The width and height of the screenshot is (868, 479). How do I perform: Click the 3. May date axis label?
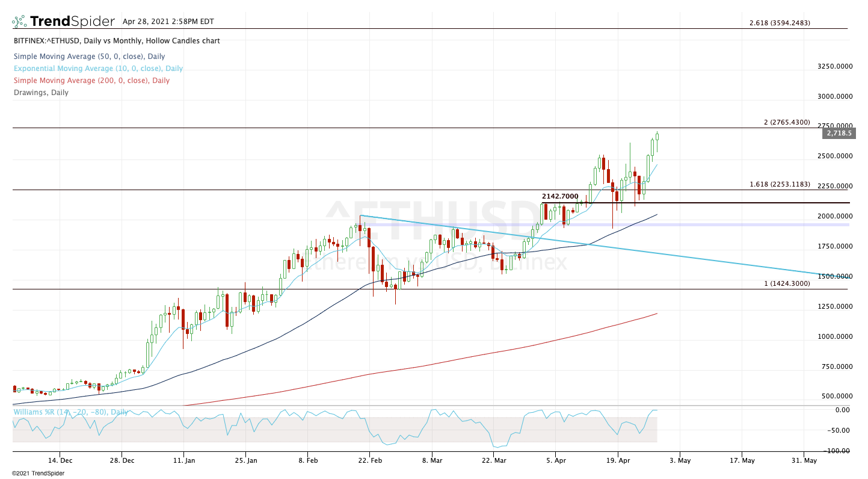(x=680, y=460)
